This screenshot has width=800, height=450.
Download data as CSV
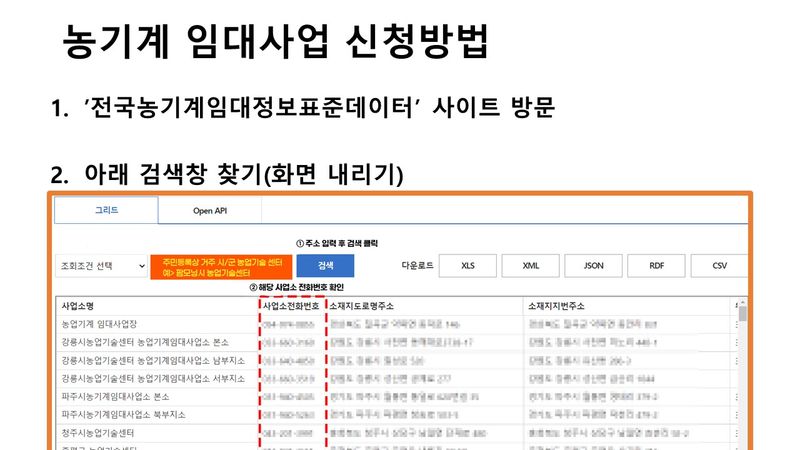[x=719, y=266]
